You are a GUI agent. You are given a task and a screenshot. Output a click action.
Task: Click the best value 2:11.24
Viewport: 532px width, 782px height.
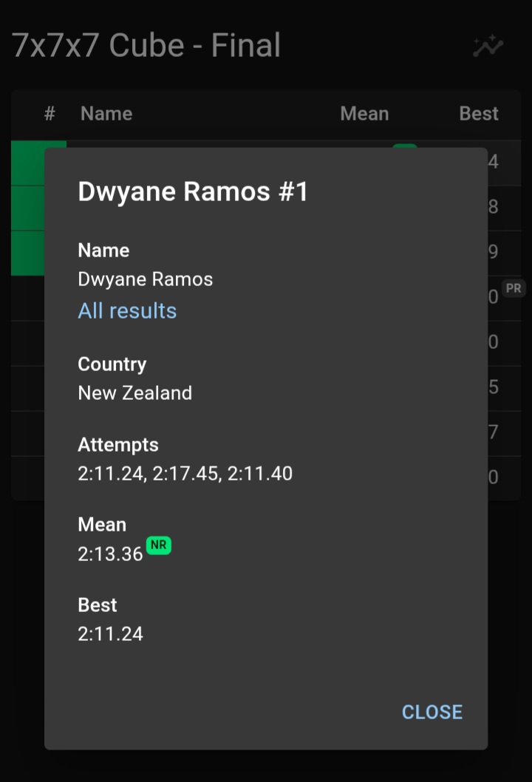click(110, 634)
